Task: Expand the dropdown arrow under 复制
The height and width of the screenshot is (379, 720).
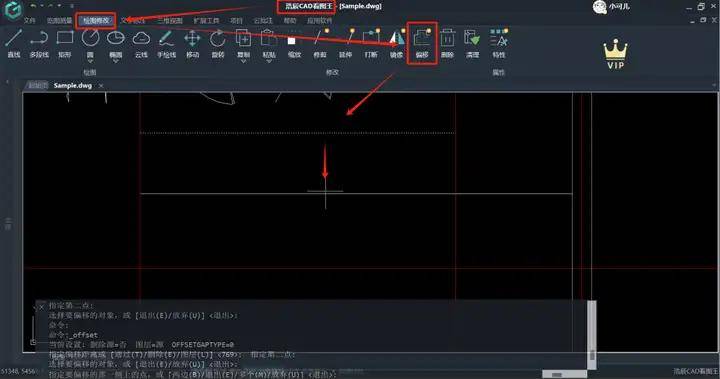Action: [243, 61]
